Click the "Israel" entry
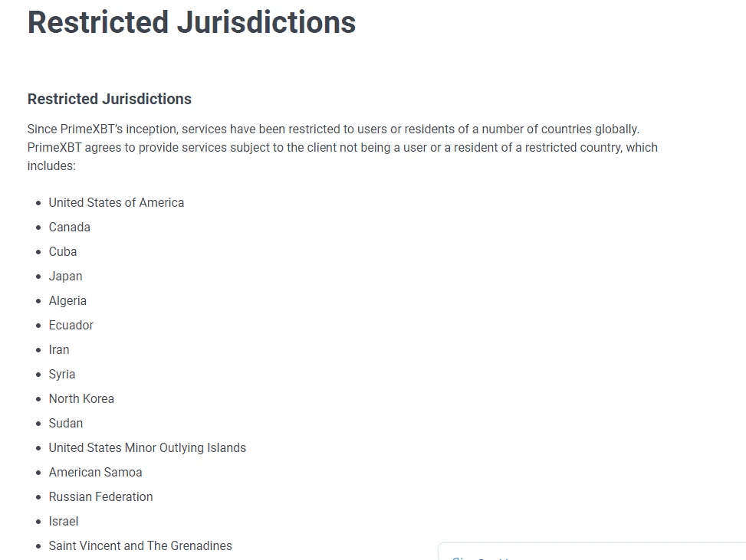The height and width of the screenshot is (560, 746). 64,521
